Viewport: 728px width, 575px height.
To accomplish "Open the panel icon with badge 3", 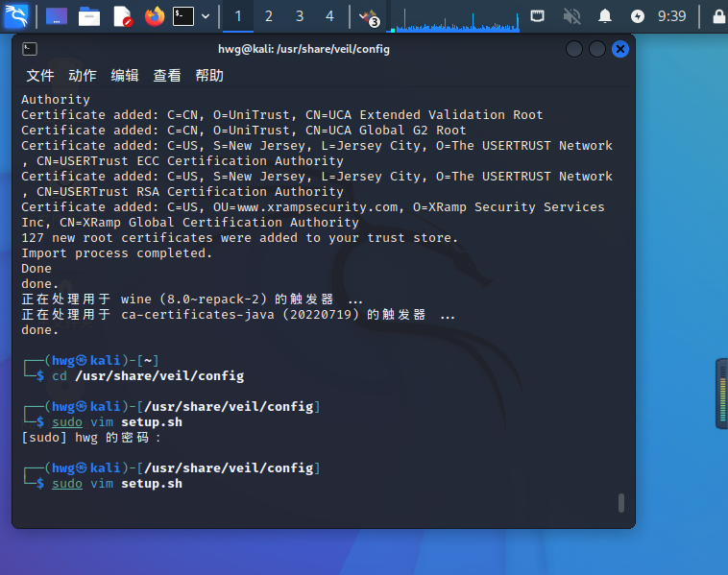I will (370, 17).
